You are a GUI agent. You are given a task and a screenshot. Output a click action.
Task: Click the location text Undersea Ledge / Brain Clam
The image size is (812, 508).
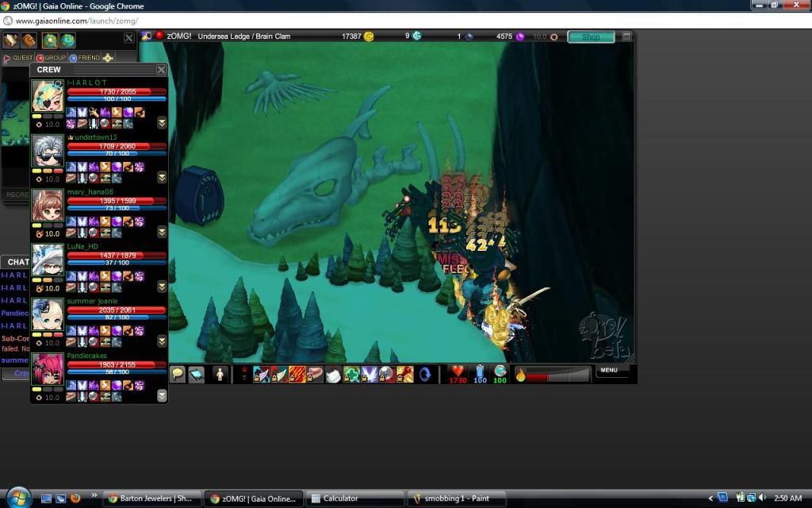click(x=244, y=37)
